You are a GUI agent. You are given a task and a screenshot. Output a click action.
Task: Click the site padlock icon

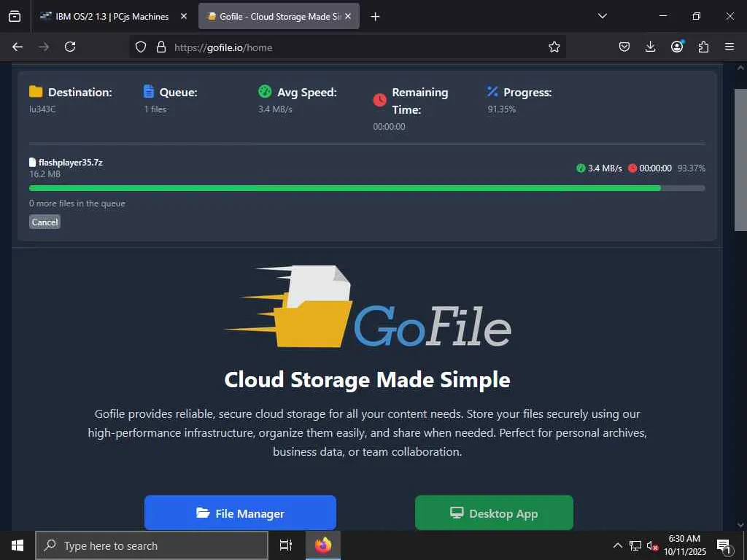pyautogui.click(x=161, y=47)
